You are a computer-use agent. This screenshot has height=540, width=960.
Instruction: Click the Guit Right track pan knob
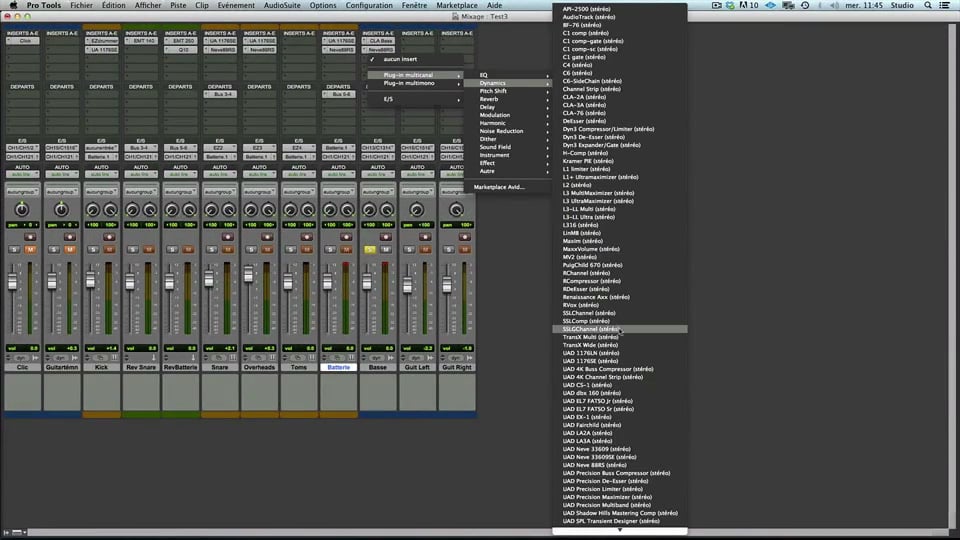[456, 210]
